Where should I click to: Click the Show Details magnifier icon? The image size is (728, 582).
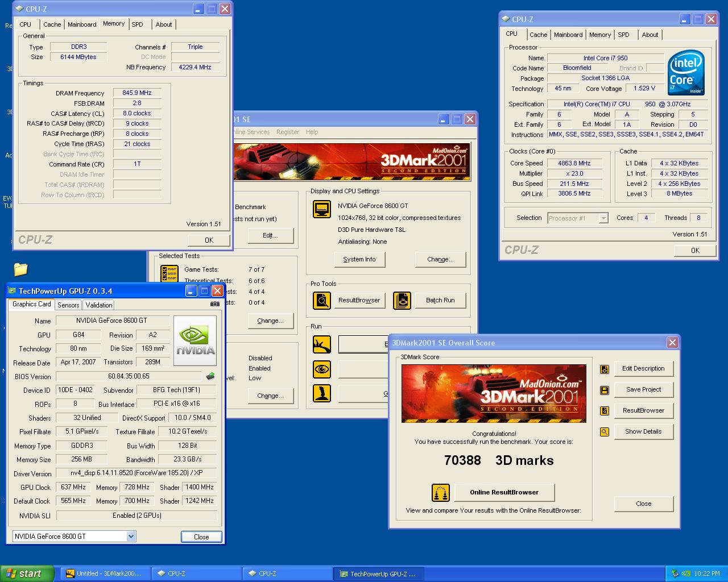(x=605, y=432)
